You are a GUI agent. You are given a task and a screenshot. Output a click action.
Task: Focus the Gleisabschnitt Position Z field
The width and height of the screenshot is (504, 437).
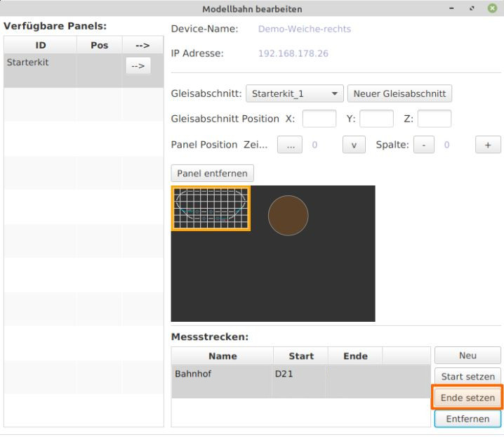435,119
